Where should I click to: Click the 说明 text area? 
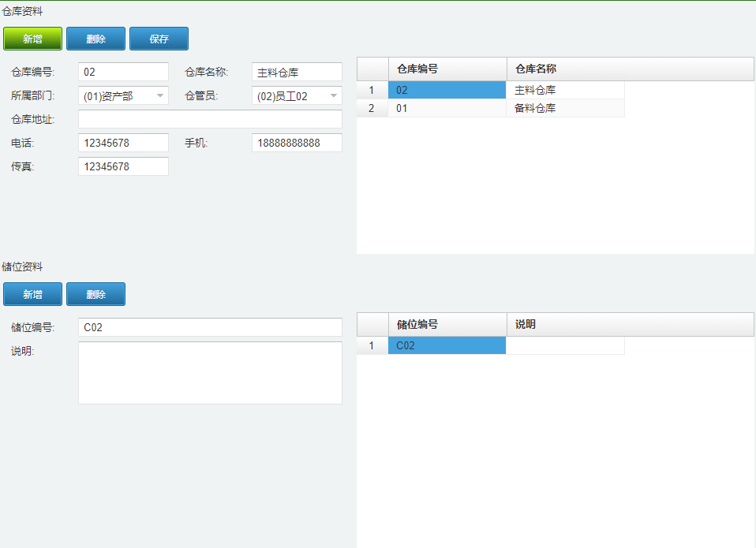tap(210, 373)
